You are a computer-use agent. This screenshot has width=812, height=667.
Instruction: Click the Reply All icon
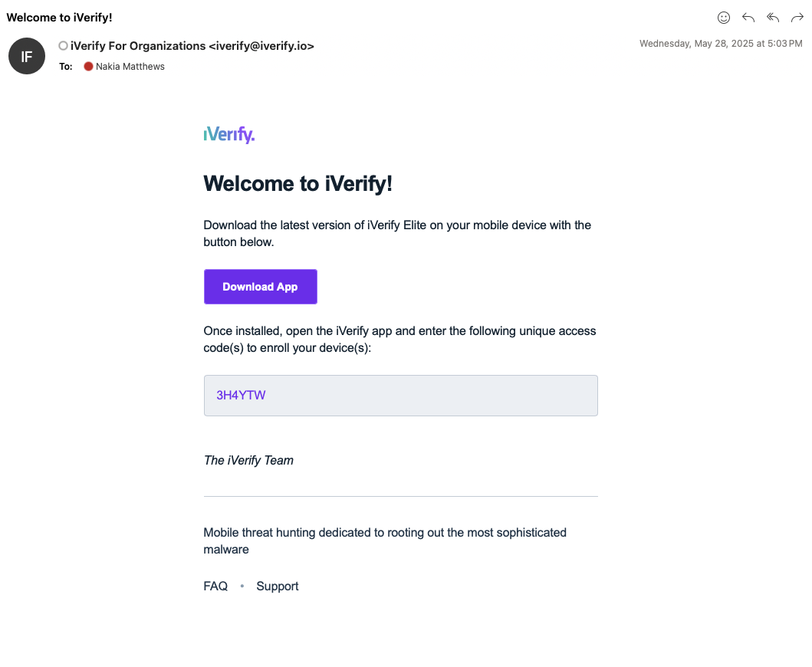pos(773,18)
